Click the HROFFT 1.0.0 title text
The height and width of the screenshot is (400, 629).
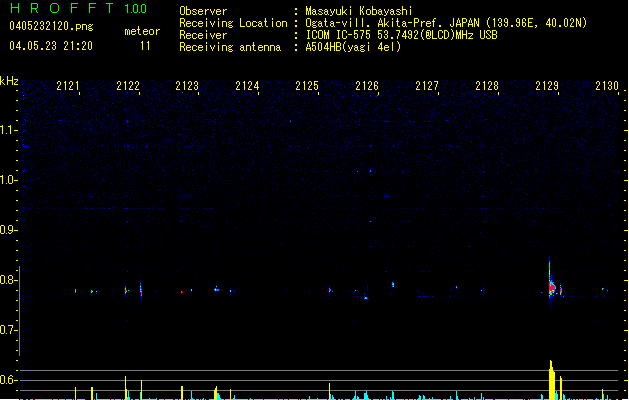pos(79,8)
